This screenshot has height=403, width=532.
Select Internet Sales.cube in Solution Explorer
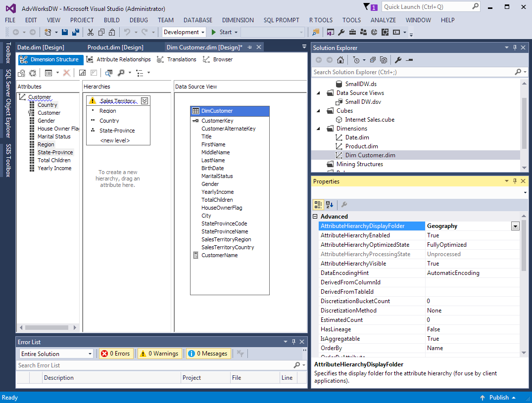(369, 120)
